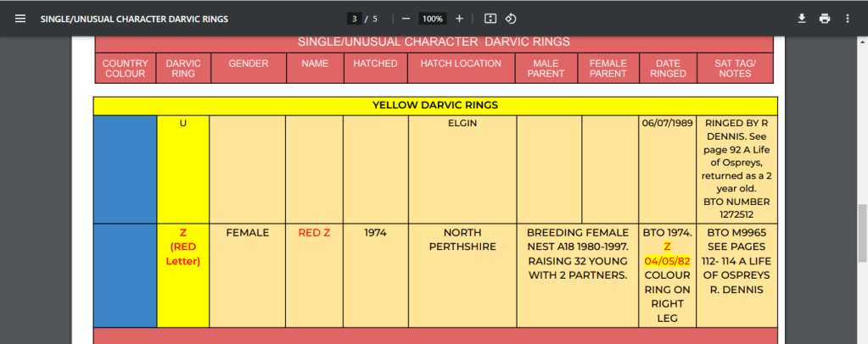This screenshot has width=868, height=344.
Task: Click the red text RED Z name
Action: coord(314,233)
